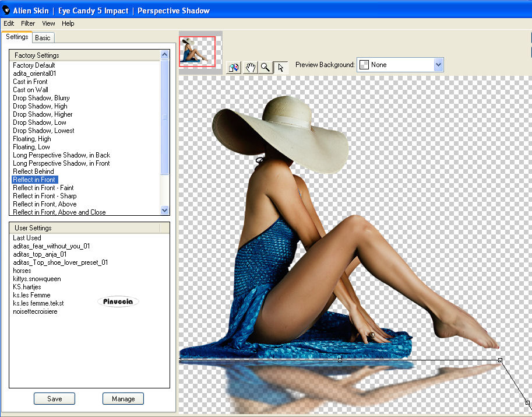Select the kittys.snowqueen user setting

click(x=37, y=279)
